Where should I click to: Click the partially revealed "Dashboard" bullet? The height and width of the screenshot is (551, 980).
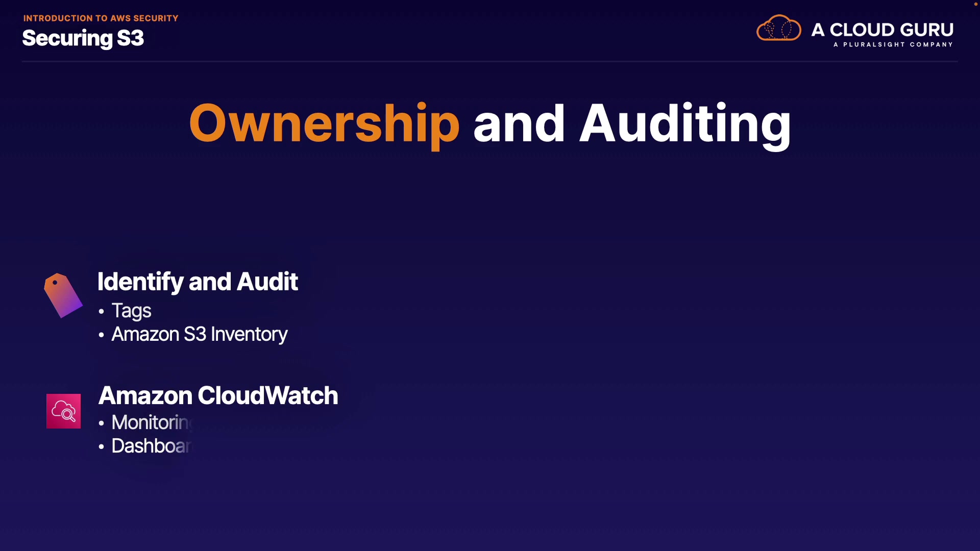(x=151, y=446)
